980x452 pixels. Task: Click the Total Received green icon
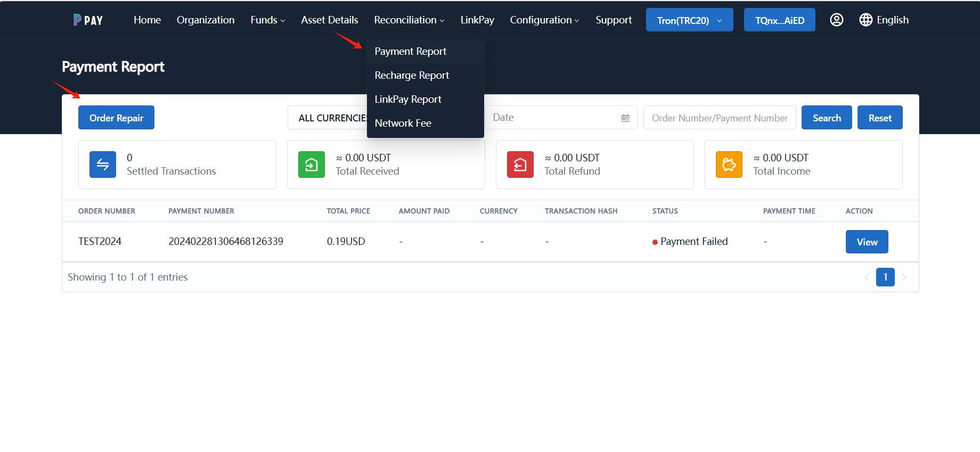312,165
